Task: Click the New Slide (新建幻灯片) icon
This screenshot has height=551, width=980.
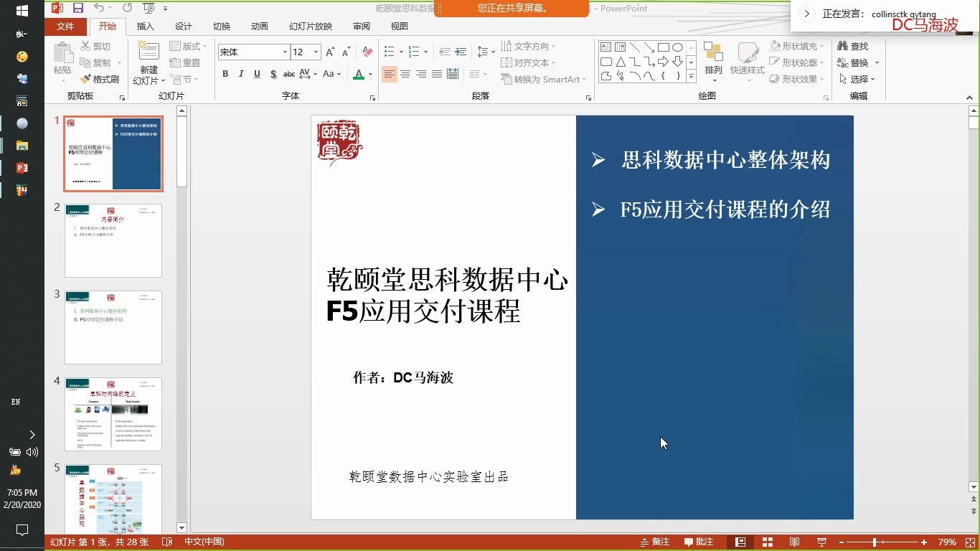Action: click(149, 52)
